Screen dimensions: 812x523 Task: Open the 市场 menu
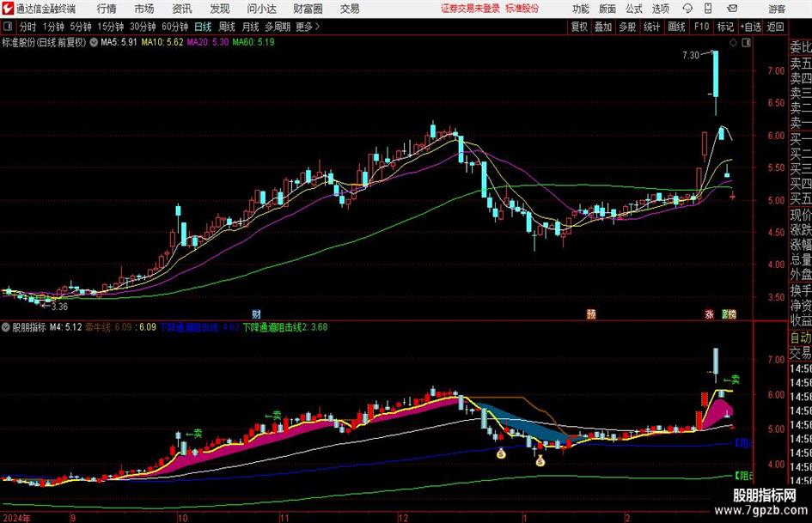pos(144,9)
